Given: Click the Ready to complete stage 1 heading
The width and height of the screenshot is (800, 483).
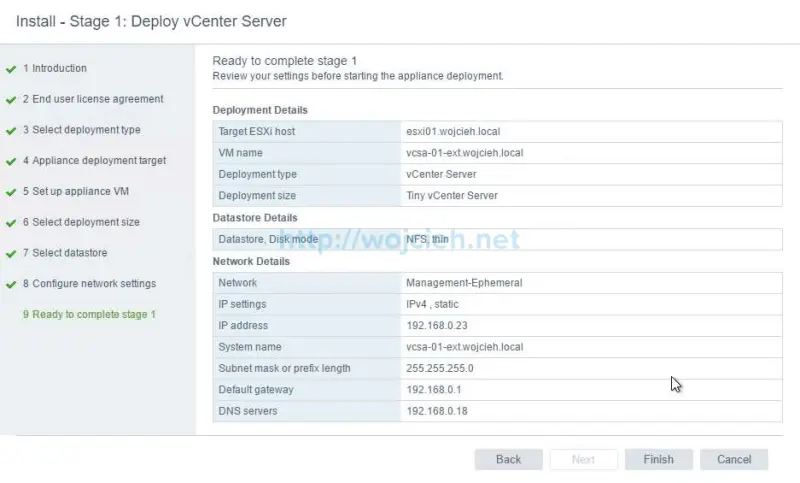Looking at the screenshot, I should click(x=285, y=61).
